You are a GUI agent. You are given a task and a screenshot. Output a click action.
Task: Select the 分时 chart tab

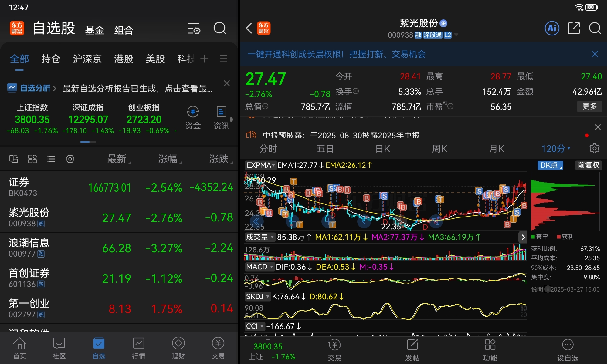tap(268, 148)
